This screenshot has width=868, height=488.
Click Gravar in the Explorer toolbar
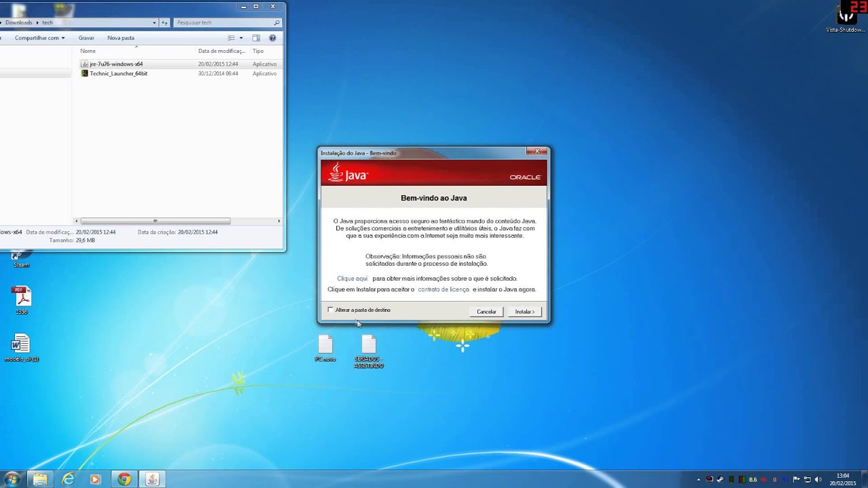tap(86, 38)
